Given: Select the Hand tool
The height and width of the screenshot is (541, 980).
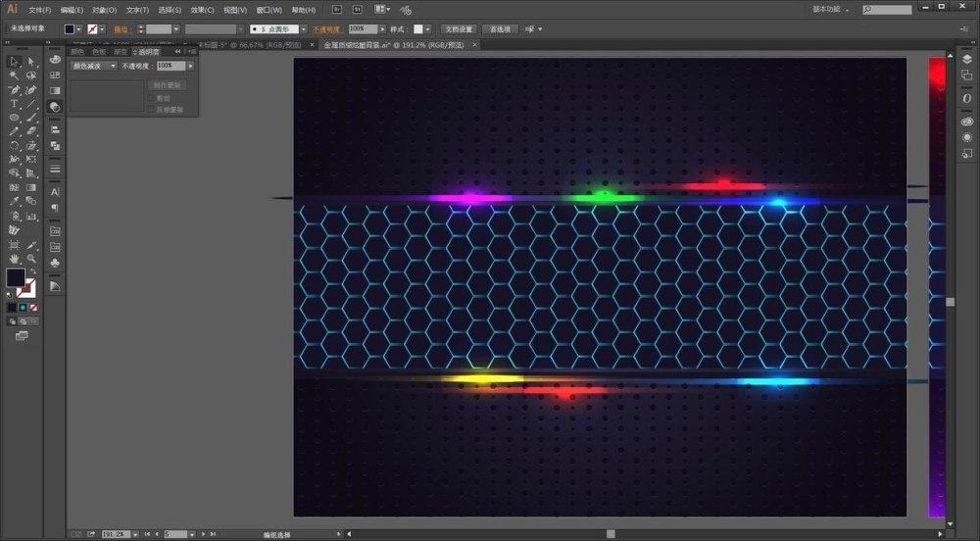Looking at the screenshot, I should tap(15, 258).
